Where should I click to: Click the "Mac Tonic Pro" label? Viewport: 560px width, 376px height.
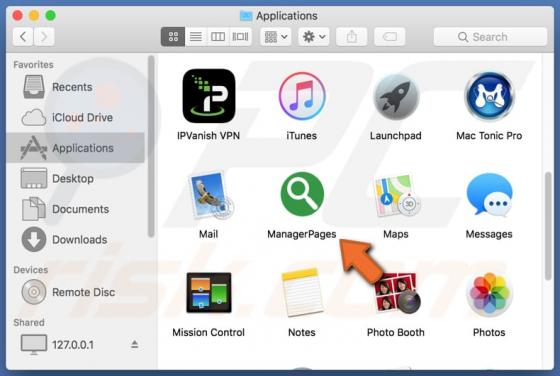tap(489, 136)
